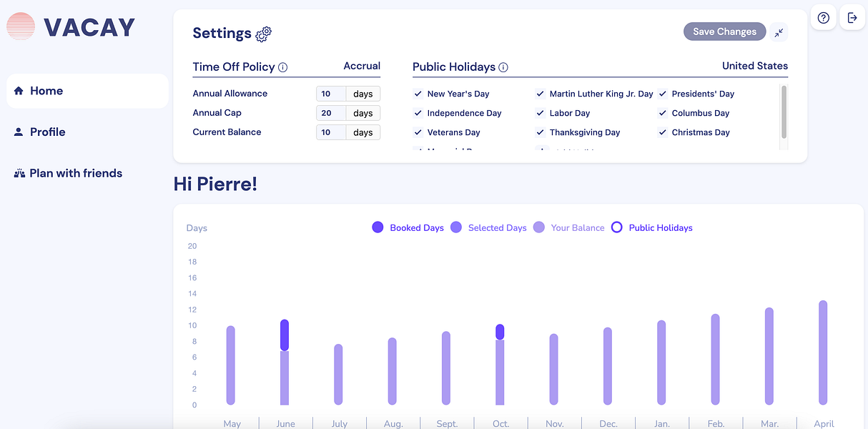Uncheck the Presidents' Day holiday
Image resolution: width=868 pixels, height=429 pixels.
tap(663, 94)
